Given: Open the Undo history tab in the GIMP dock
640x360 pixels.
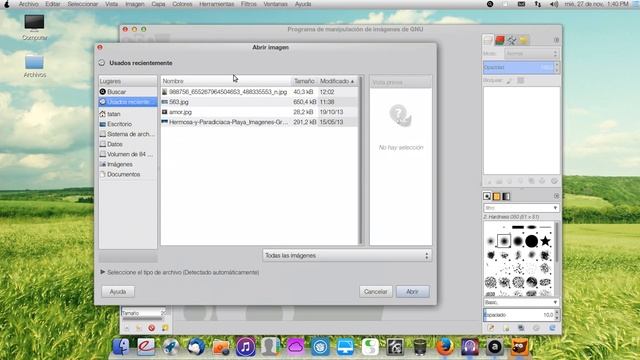Looking at the screenshot, I should click(523, 40).
